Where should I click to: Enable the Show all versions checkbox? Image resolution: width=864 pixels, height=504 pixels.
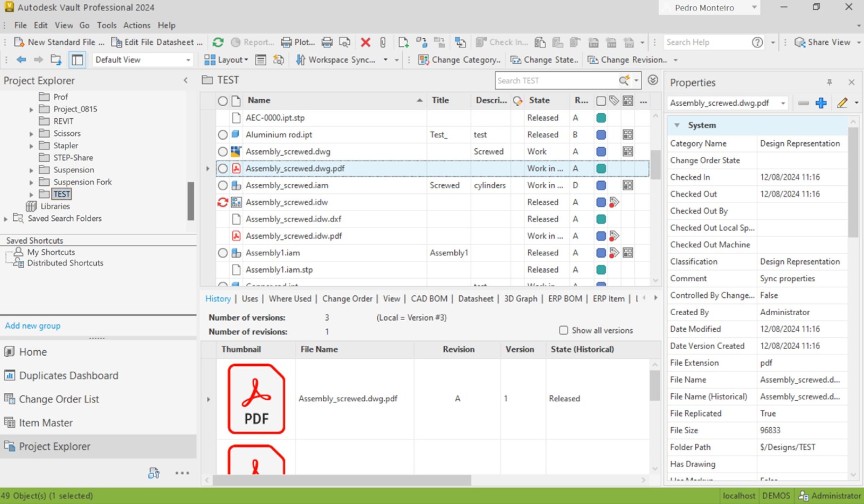563,330
